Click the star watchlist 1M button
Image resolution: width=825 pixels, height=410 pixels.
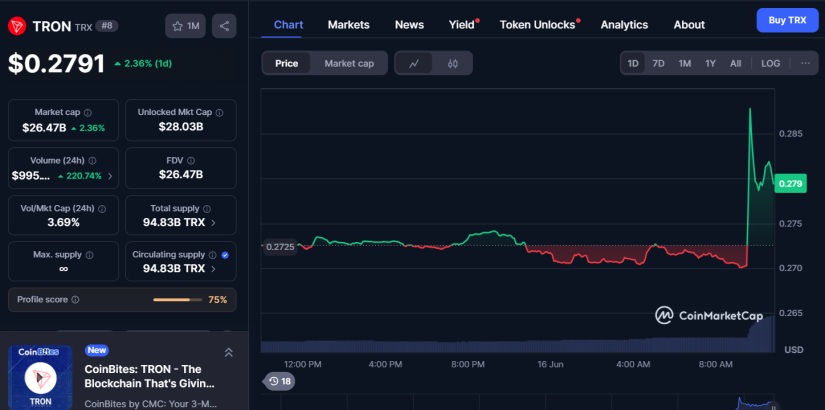(x=186, y=26)
